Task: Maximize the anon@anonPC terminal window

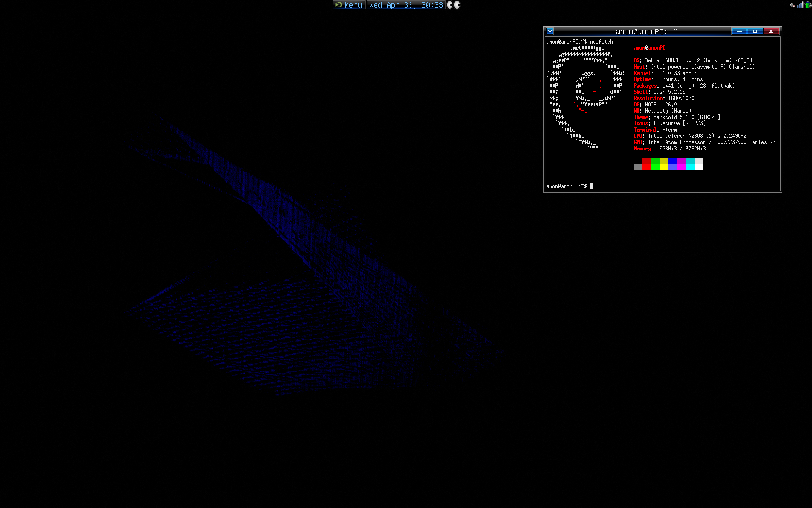Action: (755, 31)
